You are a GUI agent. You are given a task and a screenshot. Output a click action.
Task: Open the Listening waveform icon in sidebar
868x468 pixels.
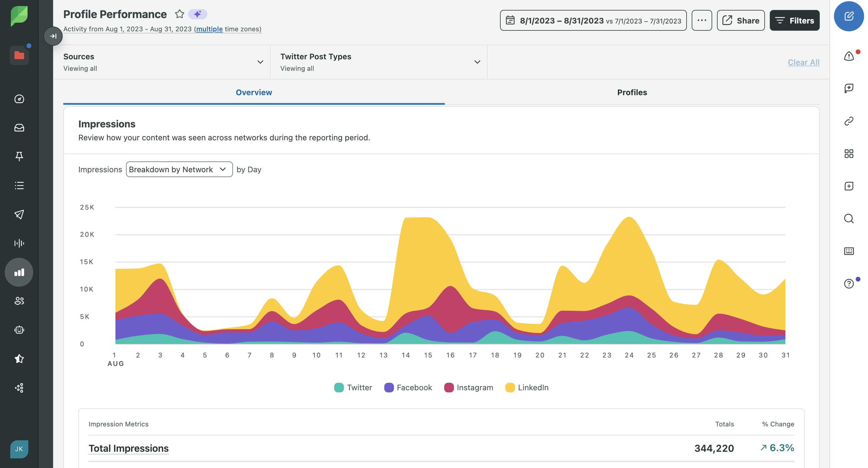[19, 243]
